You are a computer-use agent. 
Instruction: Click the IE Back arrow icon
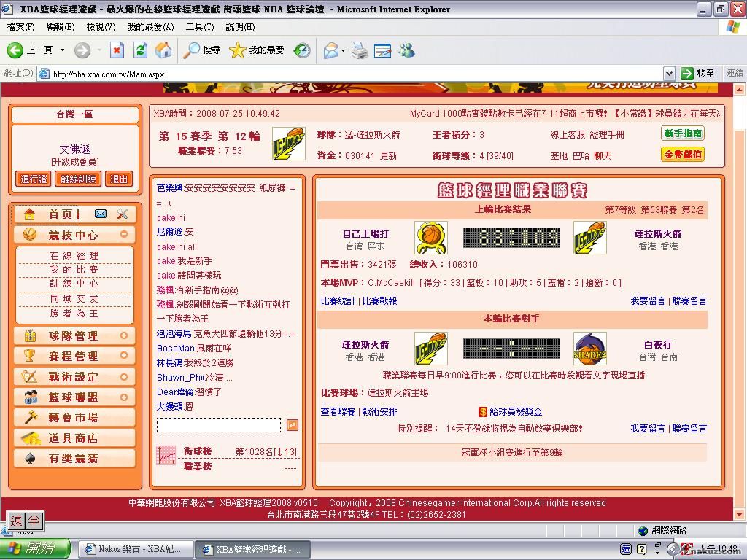click(15, 50)
